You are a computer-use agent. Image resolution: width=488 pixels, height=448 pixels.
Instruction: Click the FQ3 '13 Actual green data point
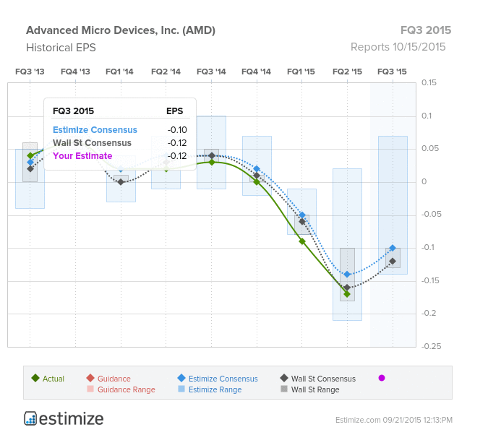pyautogui.click(x=30, y=155)
